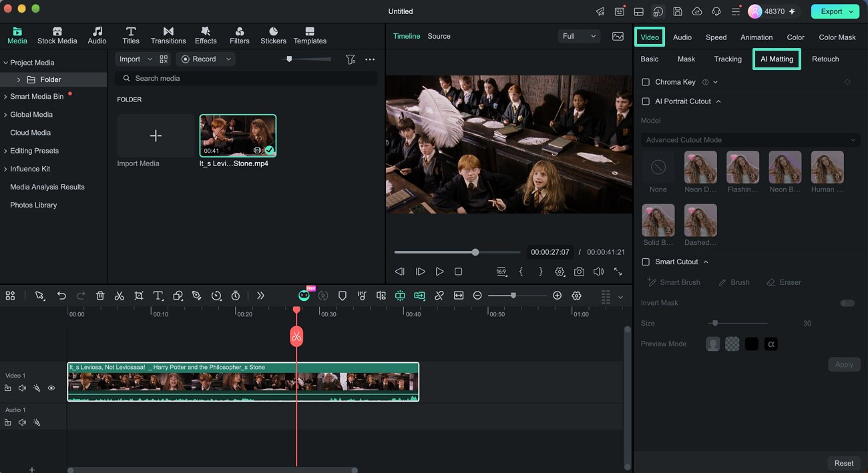The height and width of the screenshot is (473, 868).
Task: Click the Record button
Action: pos(206,59)
